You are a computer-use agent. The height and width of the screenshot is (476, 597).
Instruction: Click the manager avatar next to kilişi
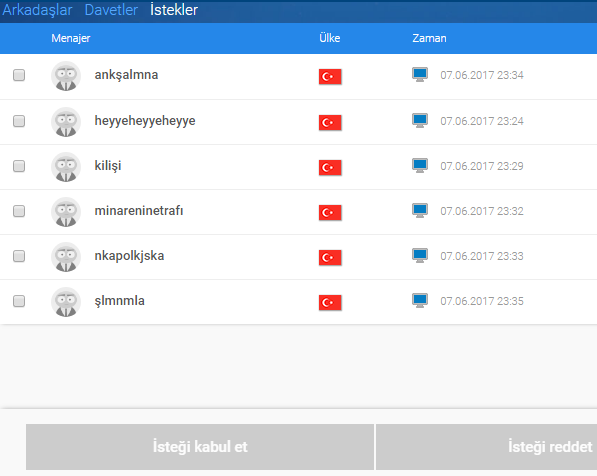[66, 167]
